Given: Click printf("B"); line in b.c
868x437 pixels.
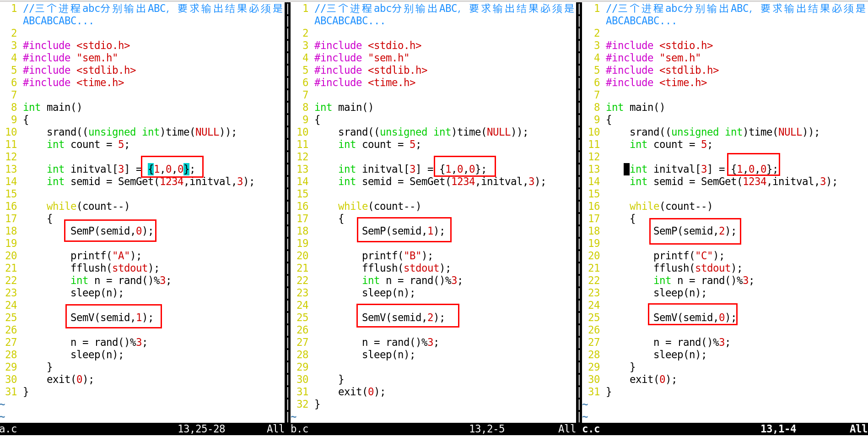Looking at the screenshot, I should pos(397,256).
